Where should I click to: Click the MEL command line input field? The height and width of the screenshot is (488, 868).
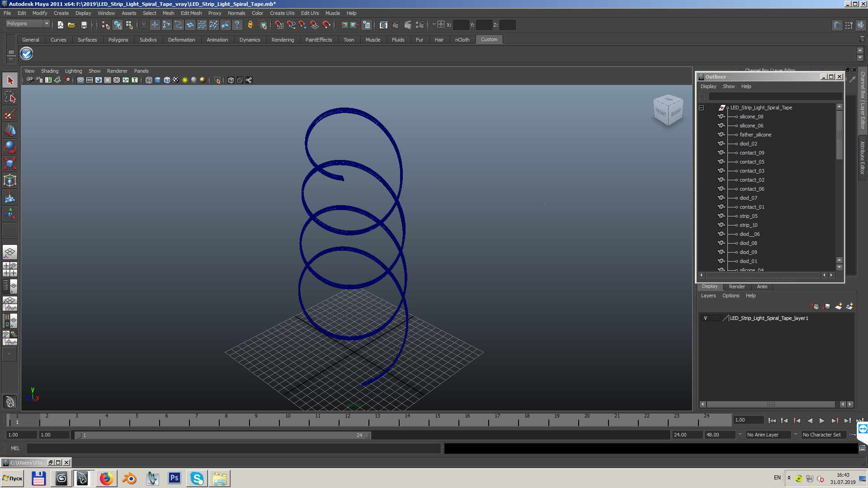234,448
